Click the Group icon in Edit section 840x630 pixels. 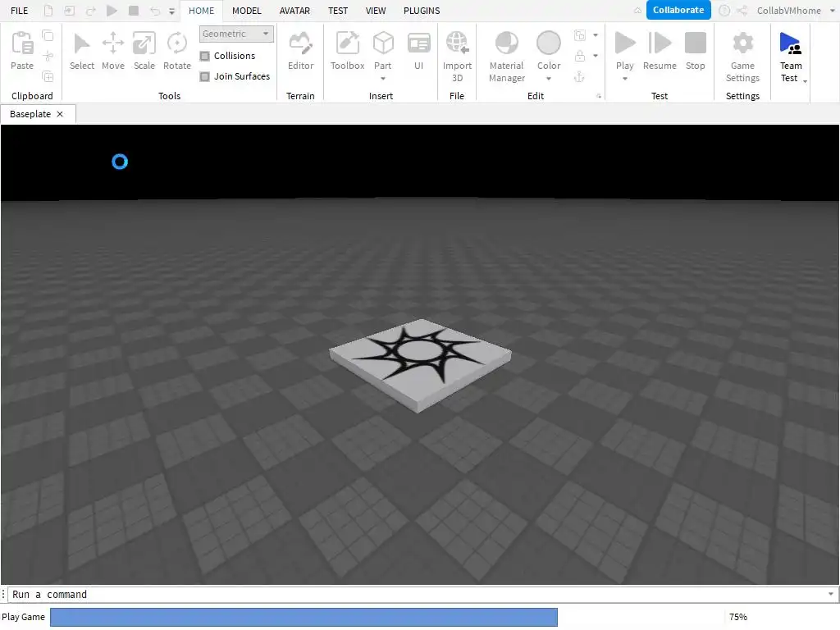click(x=580, y=35)
